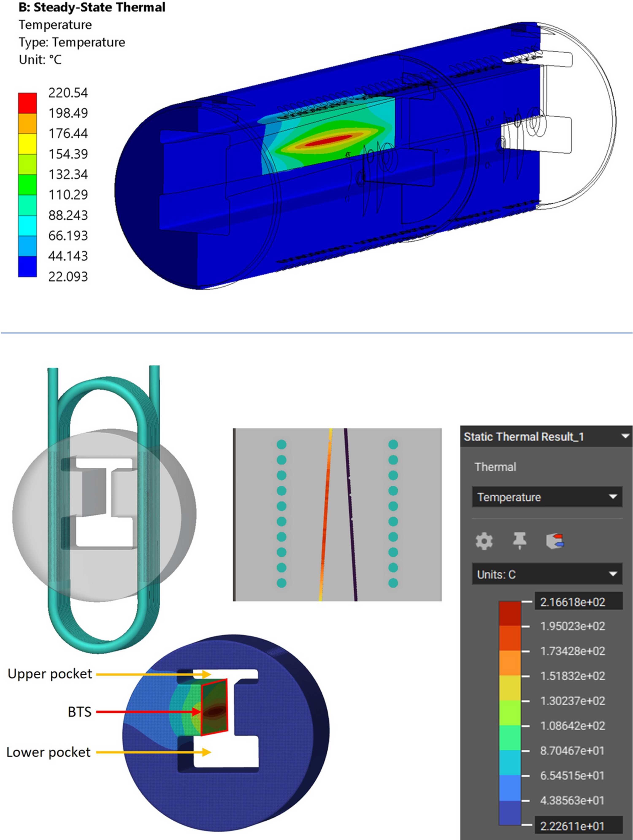Image resolution: width=633 pixels, height=840 pixels.
Task: Open the Temperature result type dropdown
Action: pyautogui.click(x=547, y=497)
